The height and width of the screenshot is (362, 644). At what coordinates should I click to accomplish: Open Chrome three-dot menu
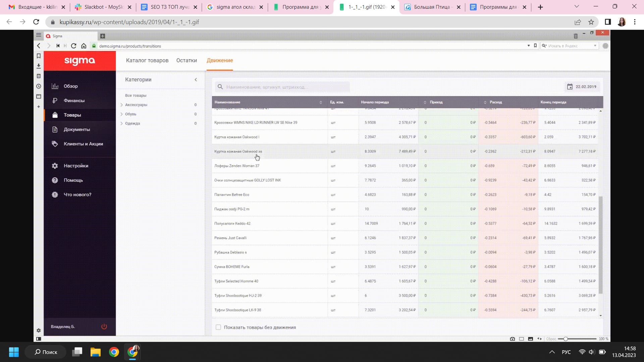pos(635,22)
